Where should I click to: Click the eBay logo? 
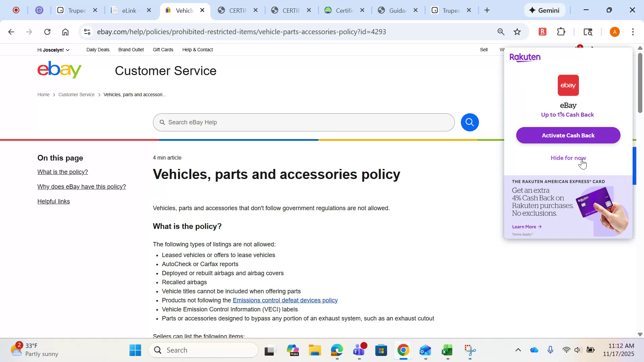click(59, 70)
